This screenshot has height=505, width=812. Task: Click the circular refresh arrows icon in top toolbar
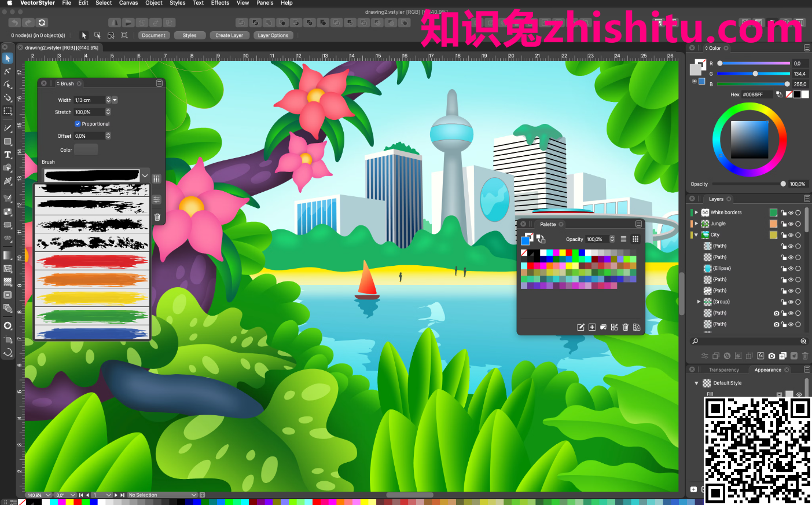coord(42,23)
